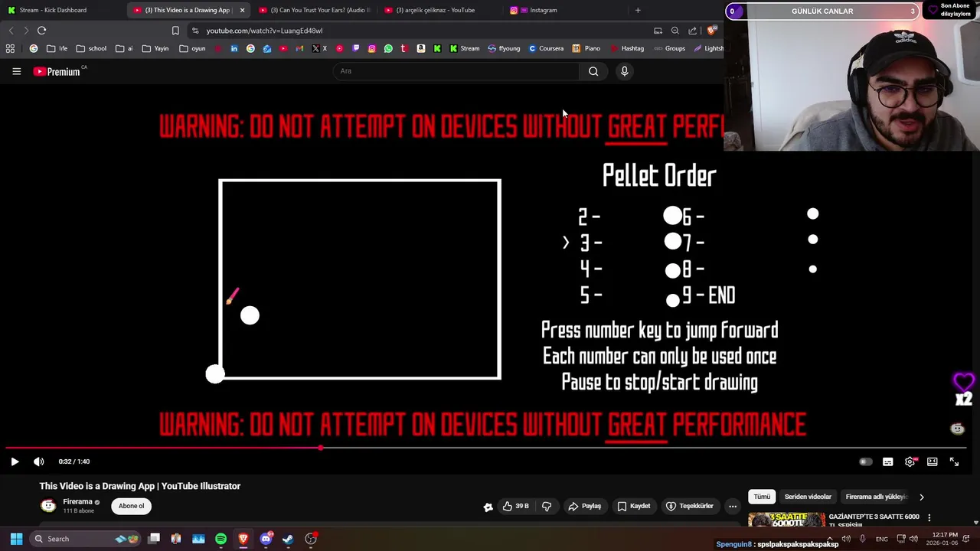Open a new browser tab
The width and height of the screenshot is (980, 551).
click(638, 10)
